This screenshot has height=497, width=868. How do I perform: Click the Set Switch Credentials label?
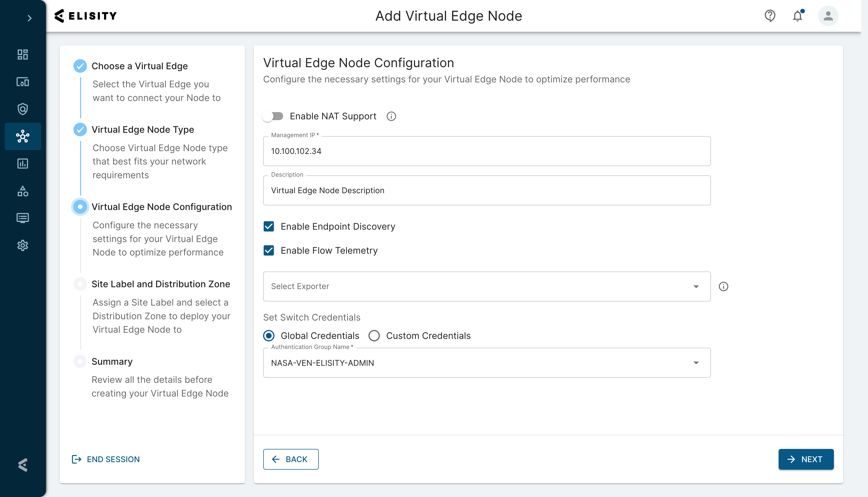point(312,317)
